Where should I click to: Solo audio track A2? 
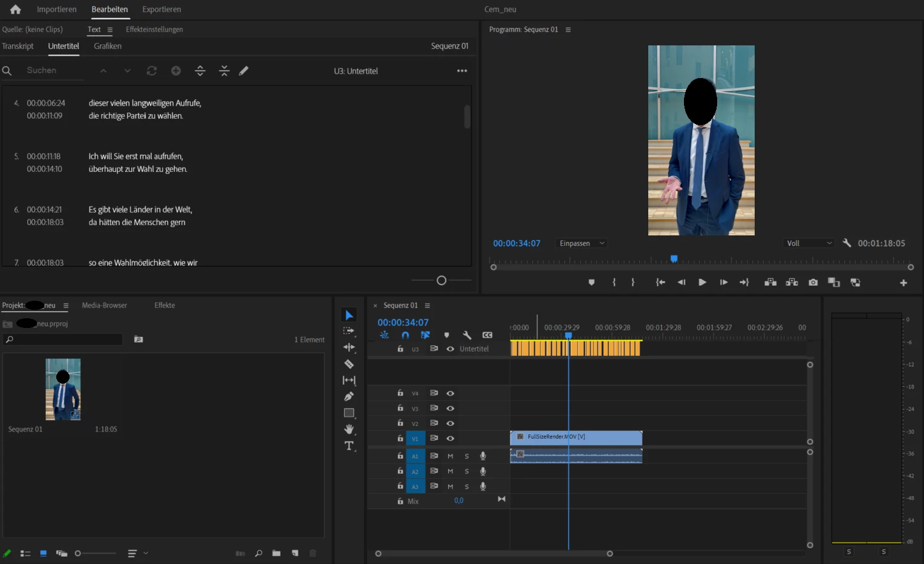(x=466, y=471)
